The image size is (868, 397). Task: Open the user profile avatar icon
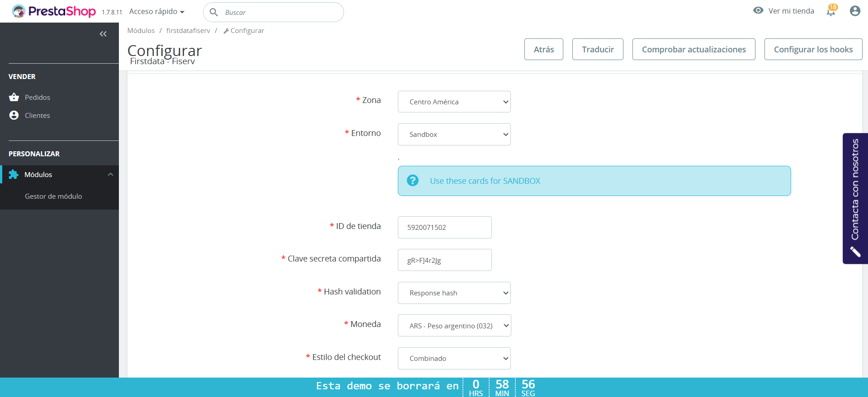pos(855,11)
